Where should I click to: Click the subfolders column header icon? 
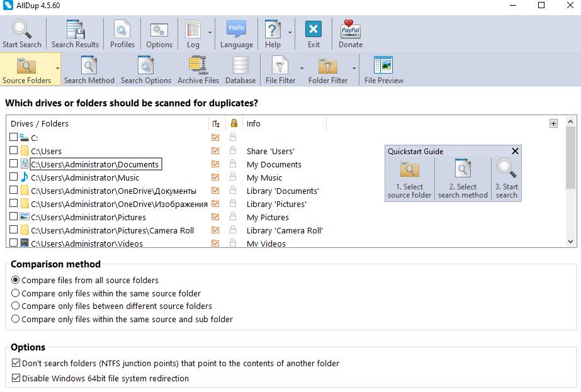pos(216,124)
